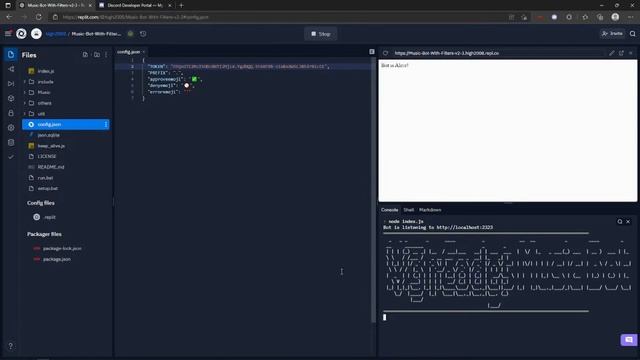Stop the running repl
The height and width of the screenshot is (360, 640).
(321, 34)
